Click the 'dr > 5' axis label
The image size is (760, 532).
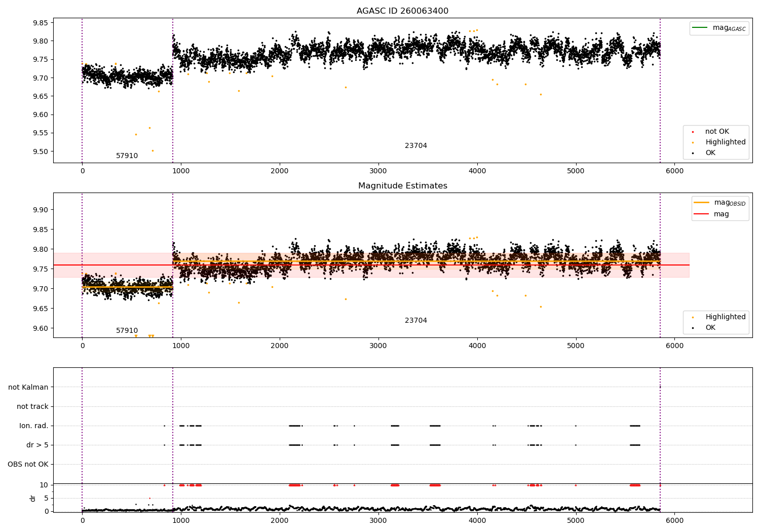(x=37, y=445)
